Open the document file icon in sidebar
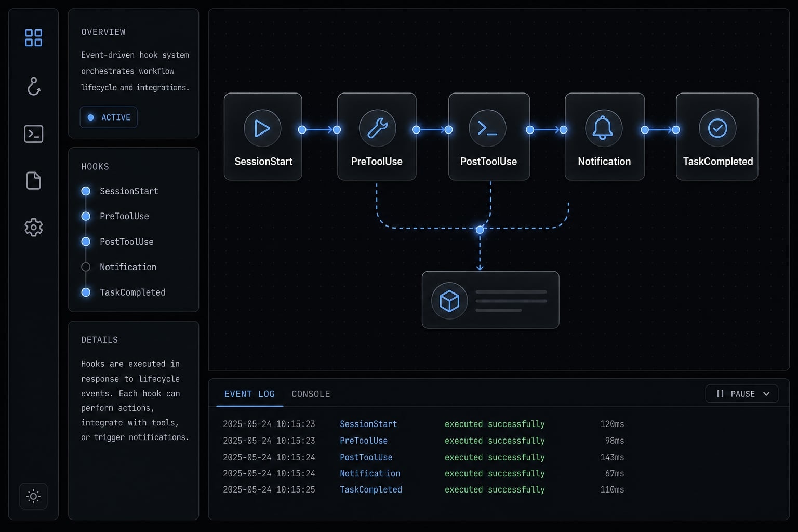This screenshot has width=798, height=532. click(x=33, y=180)
